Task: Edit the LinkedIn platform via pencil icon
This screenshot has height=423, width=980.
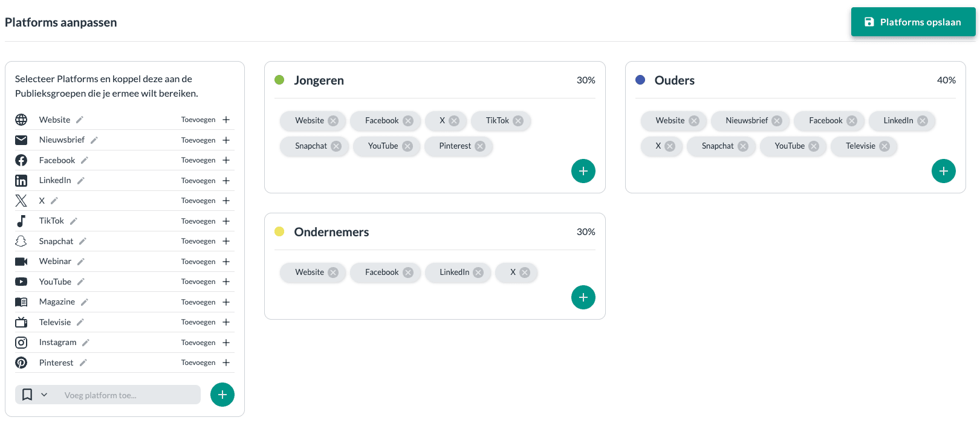Action: click(x=81, y=181)
